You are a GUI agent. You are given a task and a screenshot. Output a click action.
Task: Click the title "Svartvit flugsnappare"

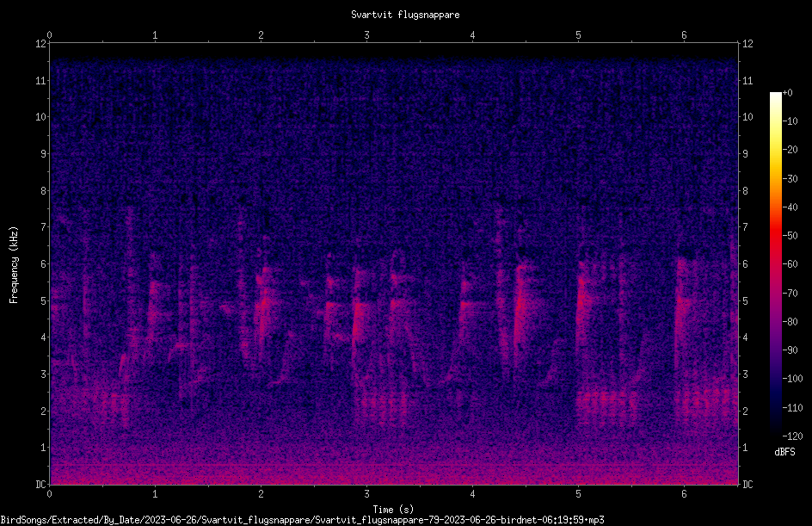[405, 15]
